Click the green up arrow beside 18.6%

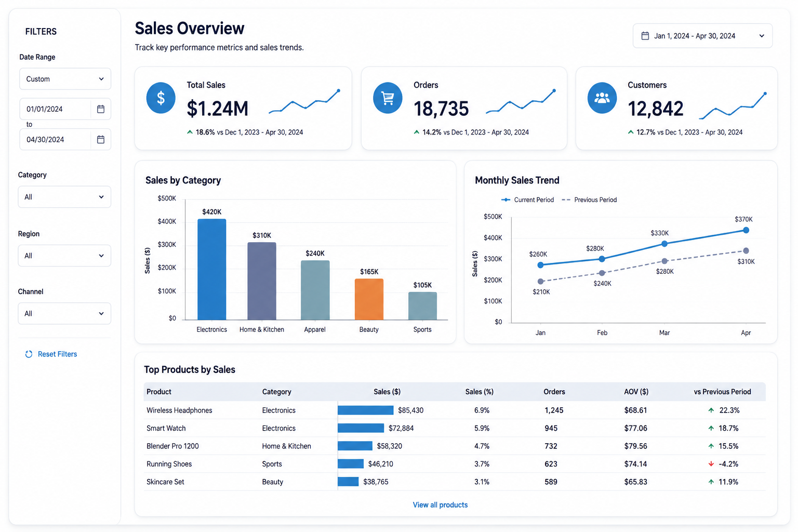coord(190,132)
